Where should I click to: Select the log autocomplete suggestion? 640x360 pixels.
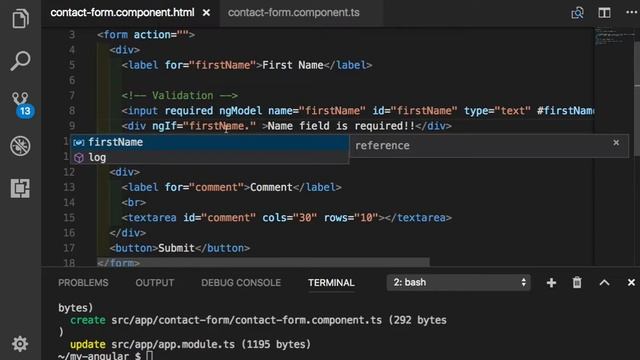(x=209, y=158)
